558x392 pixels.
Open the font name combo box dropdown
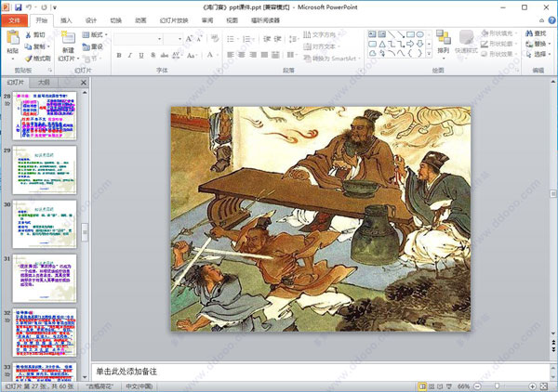(x=159, y=39)
